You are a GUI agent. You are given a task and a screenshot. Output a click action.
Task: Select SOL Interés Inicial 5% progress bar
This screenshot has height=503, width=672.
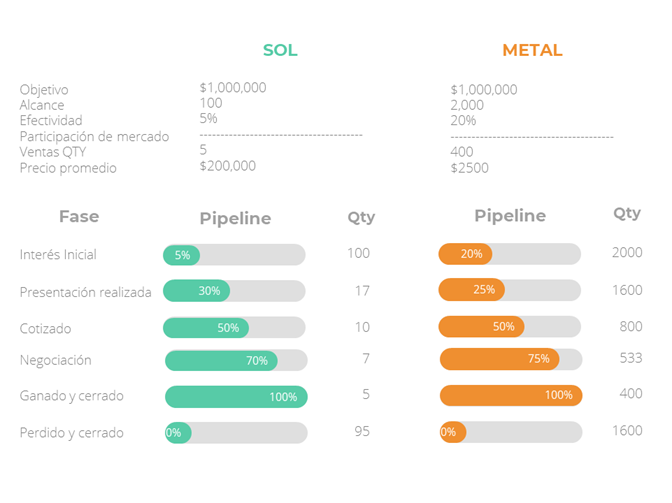pyautogui.click(x=234, y=255)
